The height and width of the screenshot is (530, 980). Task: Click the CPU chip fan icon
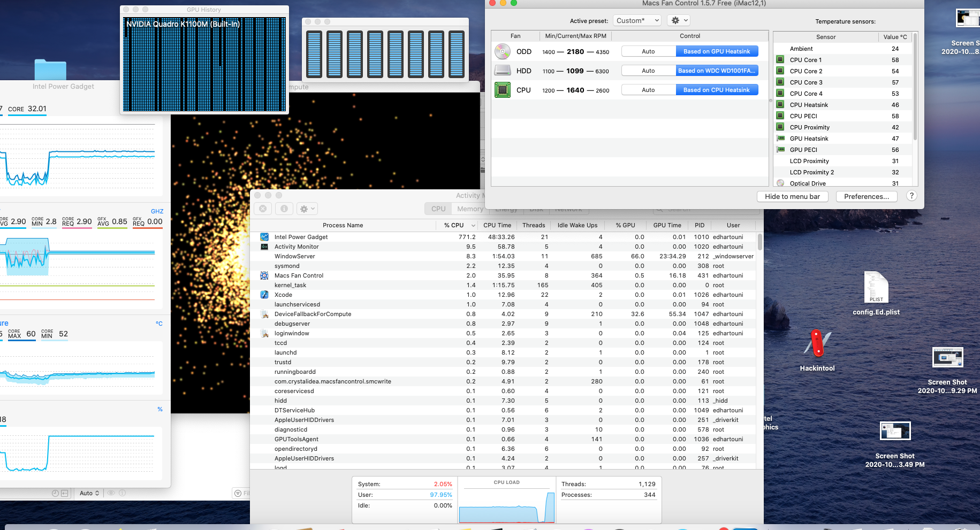click(x=502, y=90)
